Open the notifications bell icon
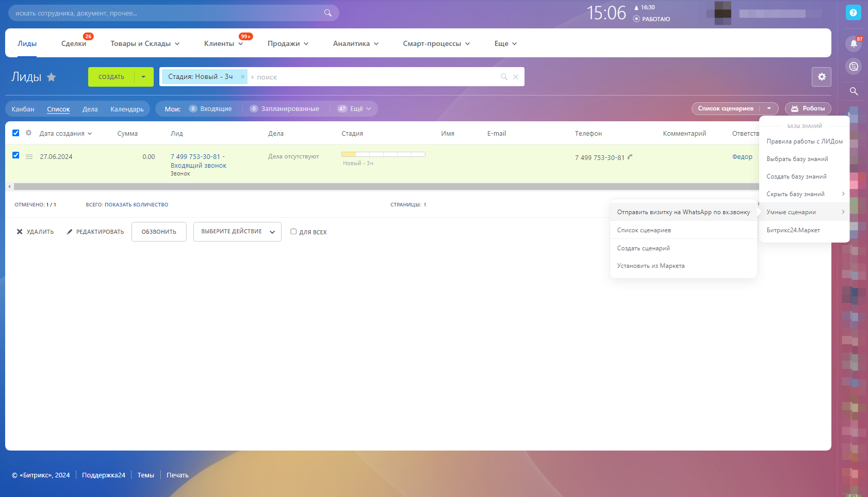Screen dimensions: 868x497 click(854, 44)
